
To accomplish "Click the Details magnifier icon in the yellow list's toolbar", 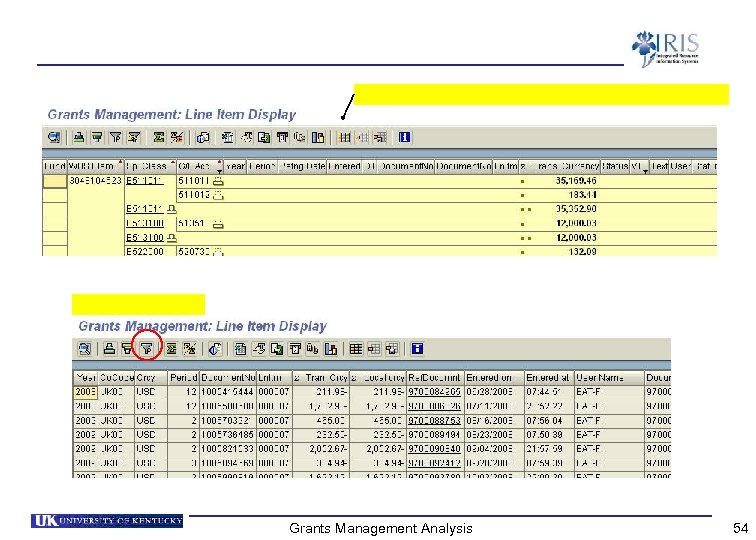I will [54, 138].
